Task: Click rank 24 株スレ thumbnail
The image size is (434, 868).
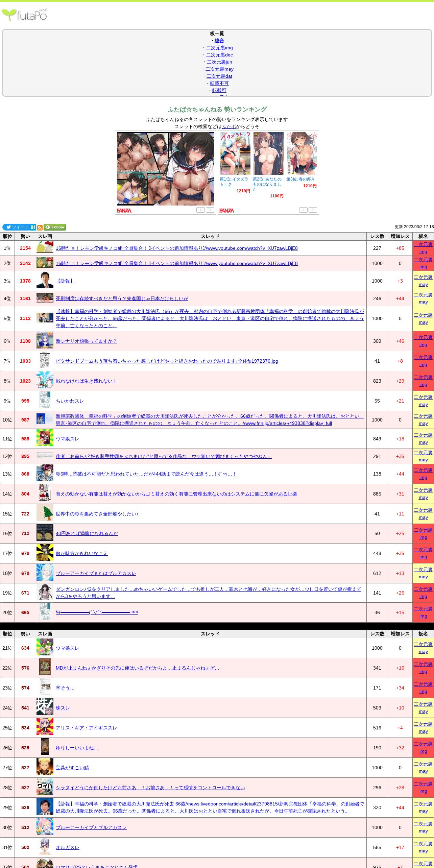Action: pyautogui.click(x=45, y=707)
